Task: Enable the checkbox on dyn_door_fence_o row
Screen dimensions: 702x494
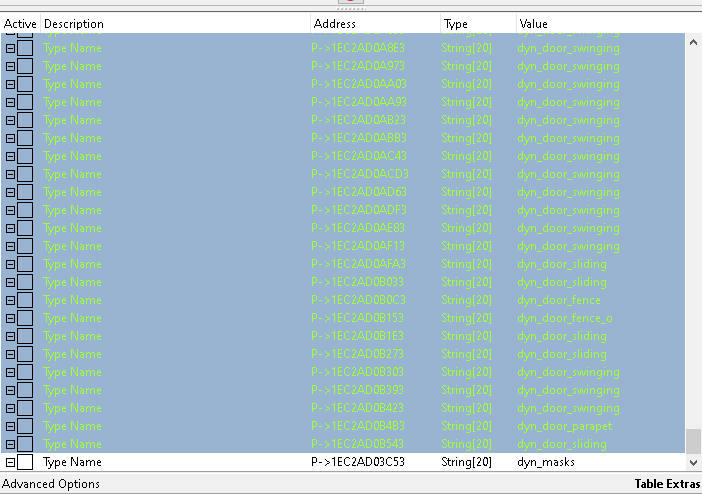Action: (25, 318)
